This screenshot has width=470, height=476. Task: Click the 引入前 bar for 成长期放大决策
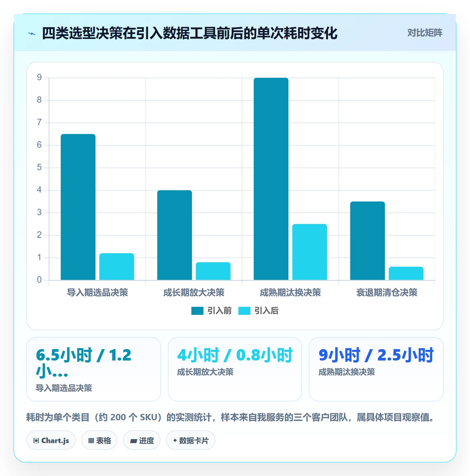tap(175, 235)
